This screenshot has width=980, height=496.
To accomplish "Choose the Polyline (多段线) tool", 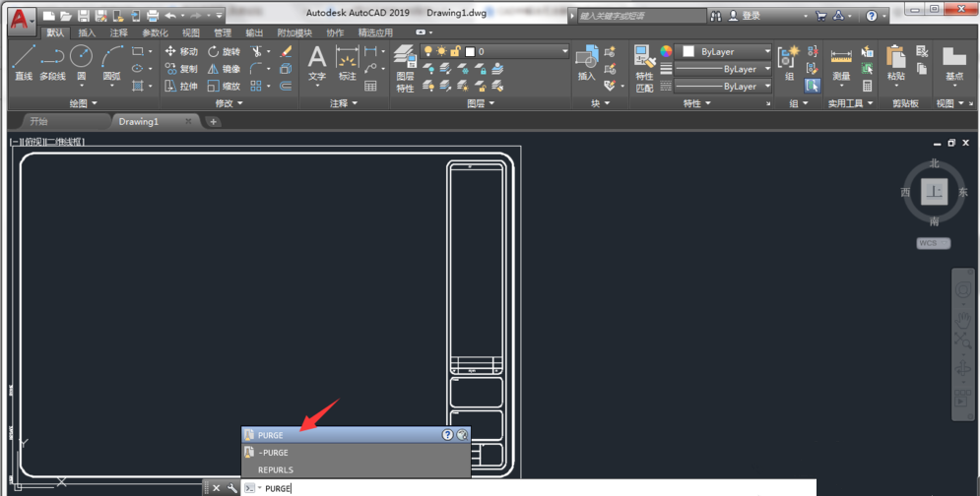I will pyautogui.click(x=51, y=61).
